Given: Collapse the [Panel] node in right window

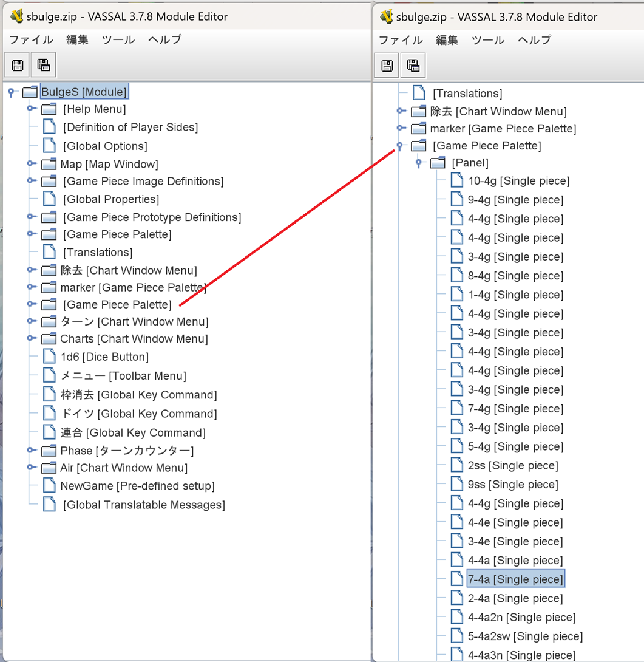Looking at the screenshot, I should pos(419,163).
